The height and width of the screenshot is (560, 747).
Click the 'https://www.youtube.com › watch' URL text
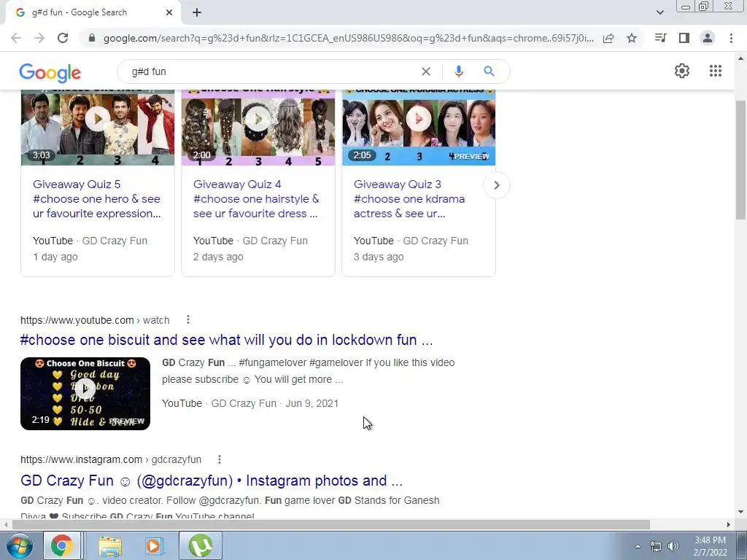click(x=95, y=320)
